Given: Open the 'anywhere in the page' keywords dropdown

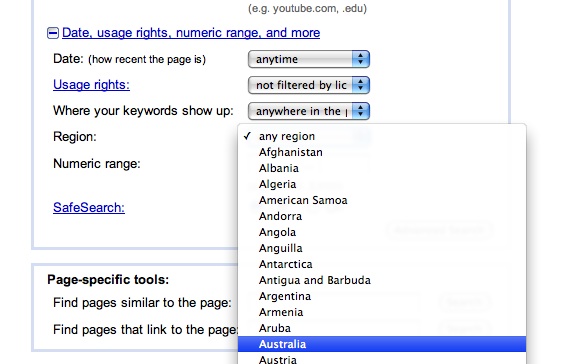Looking at the screenshot, I should pos(309,111).
